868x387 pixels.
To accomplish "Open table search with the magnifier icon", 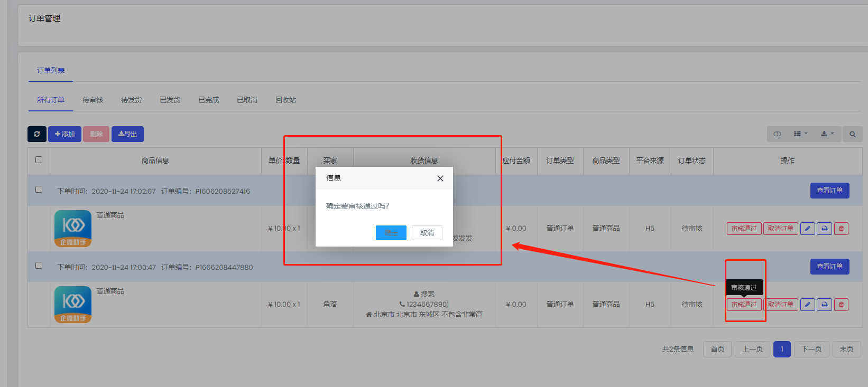I will click(x=852, y=134).
